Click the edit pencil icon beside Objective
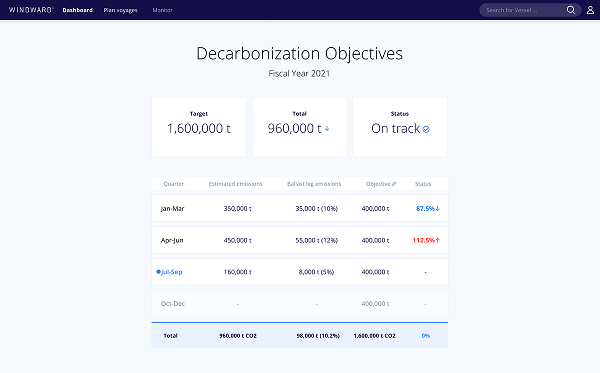The width and height of the screenshot is (600, 373). (x=394, y=184)
